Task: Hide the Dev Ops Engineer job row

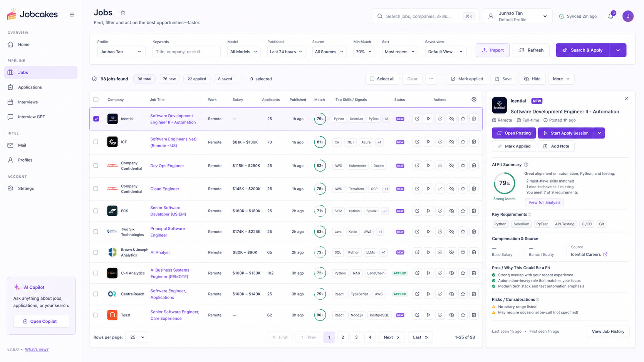Action: (451, 166)
